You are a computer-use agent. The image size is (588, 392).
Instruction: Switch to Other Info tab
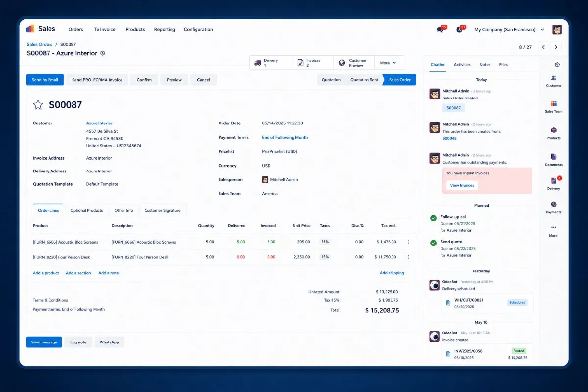(x=123, y=210)
